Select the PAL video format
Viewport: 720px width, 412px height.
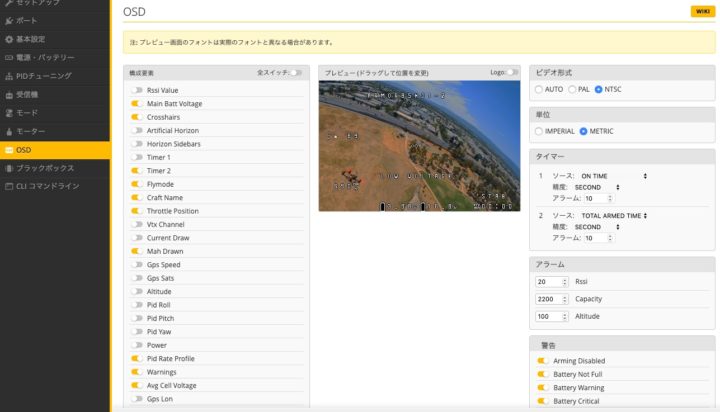click(x=572, y=90)
